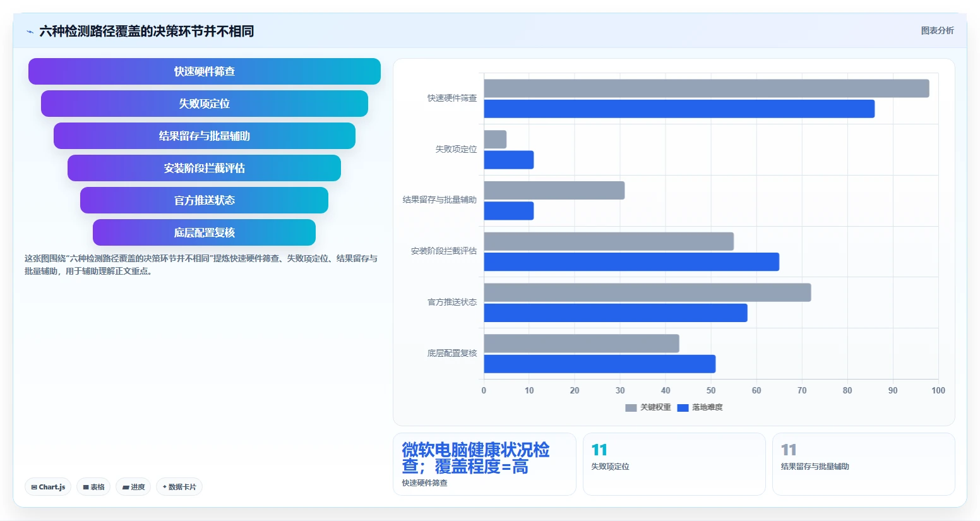Image resolution: width=980 pixels, height=521 pixels.
Task: Select the 失败项定位 funnel stage
Action: (x=205, y=104)
